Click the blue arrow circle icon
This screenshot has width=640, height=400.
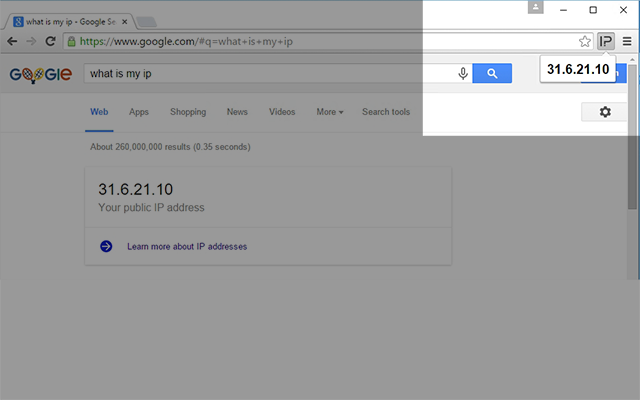106,247
